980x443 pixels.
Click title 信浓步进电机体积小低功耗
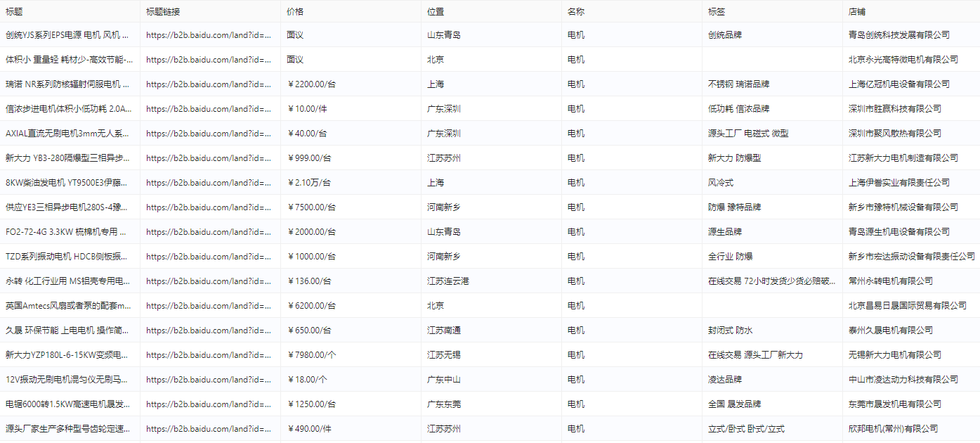(x=68, y=109)
